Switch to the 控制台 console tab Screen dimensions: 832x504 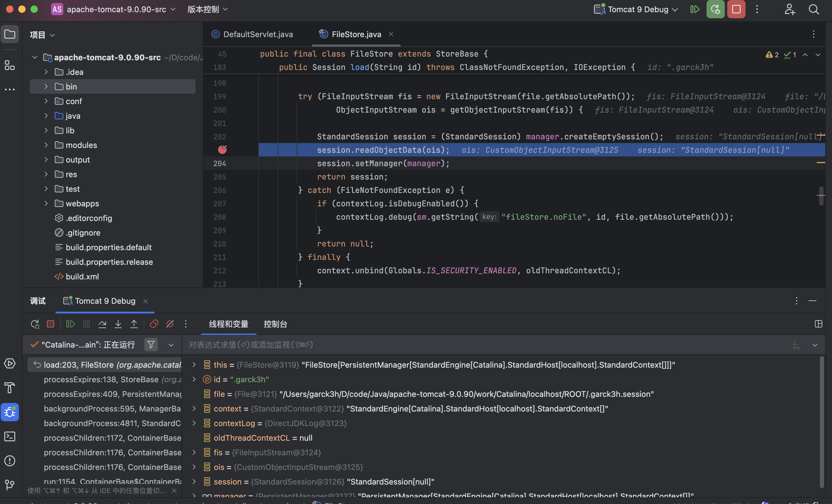pos(275,324)
